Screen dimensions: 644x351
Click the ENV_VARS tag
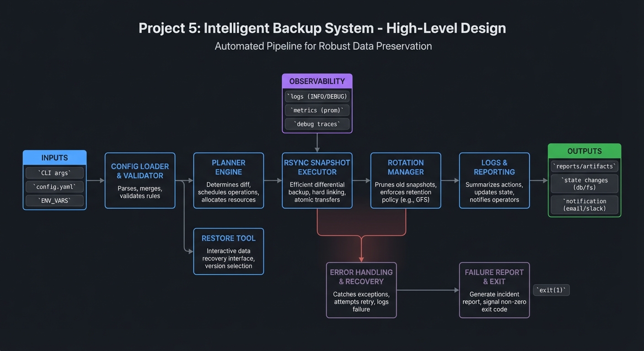click(x=54, y=200)
